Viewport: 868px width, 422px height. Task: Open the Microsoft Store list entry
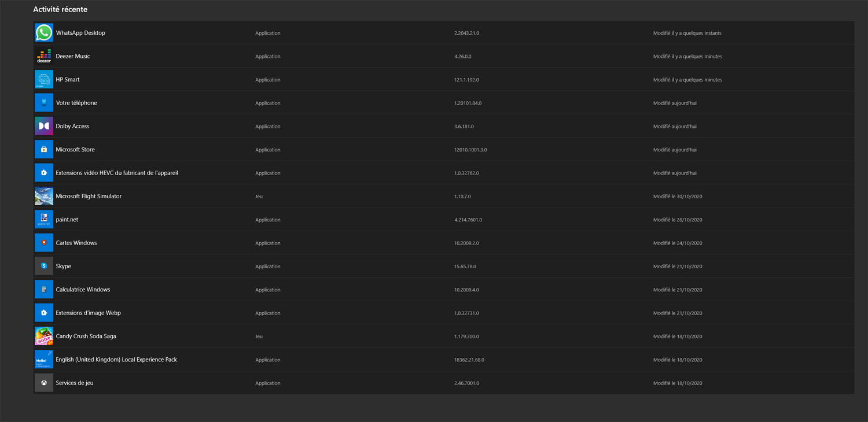[x=444, y=149]
